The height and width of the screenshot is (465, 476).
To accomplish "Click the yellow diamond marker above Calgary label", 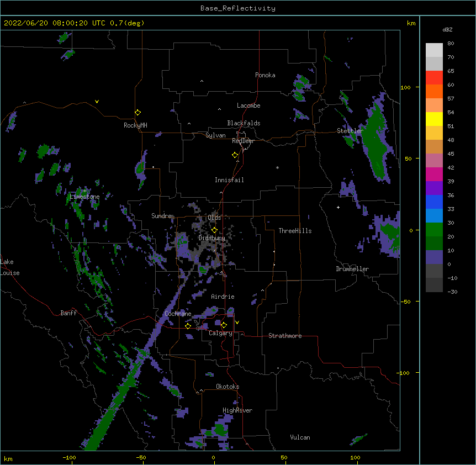I will [224, 325].
